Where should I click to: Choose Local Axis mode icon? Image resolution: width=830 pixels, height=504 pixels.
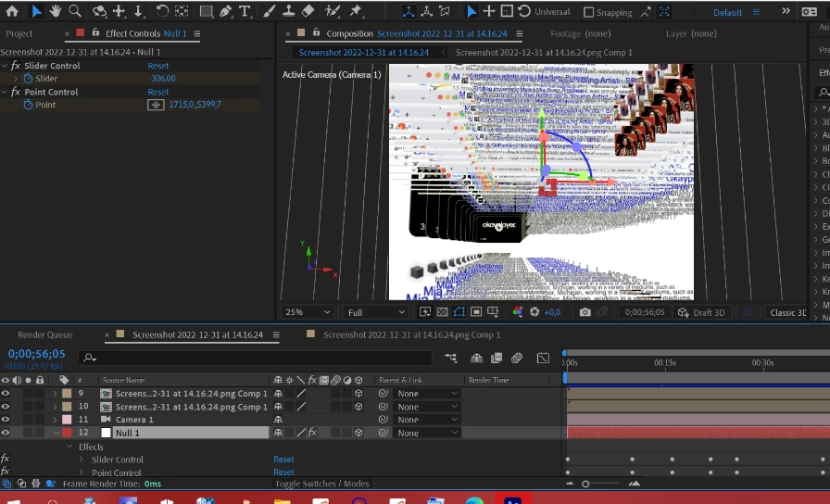click(x=409, y=11)
